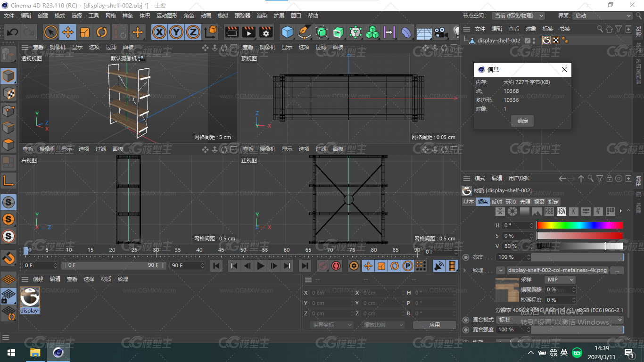Toggle the Y axis lock
This screenshot has width=644, height=362.
pos(176,32)
